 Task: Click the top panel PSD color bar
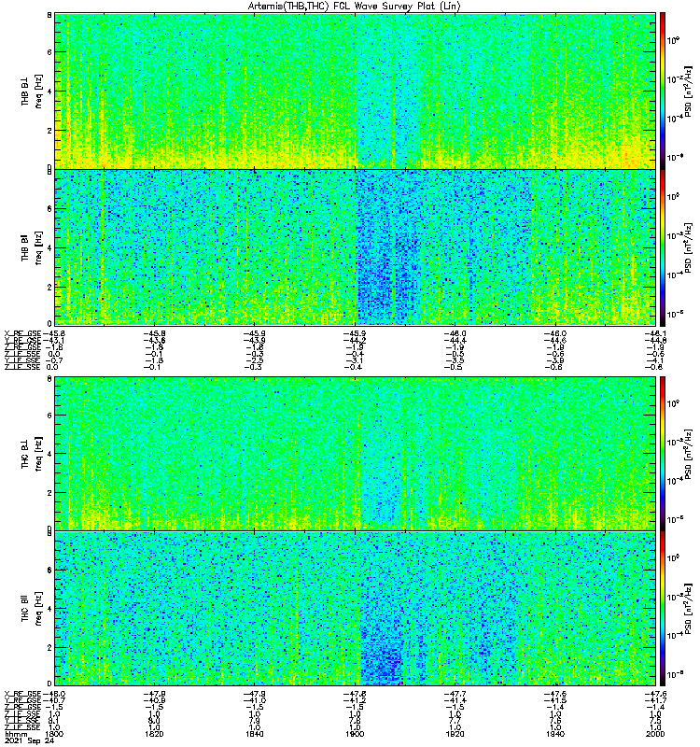pos(663,91)
